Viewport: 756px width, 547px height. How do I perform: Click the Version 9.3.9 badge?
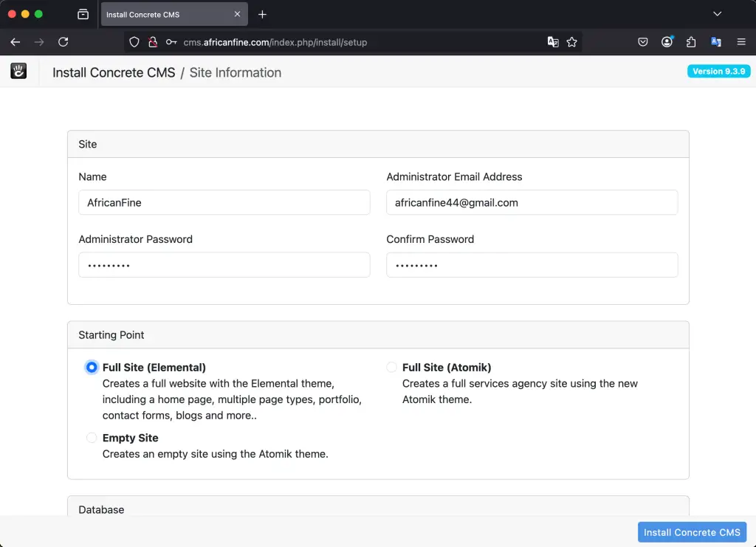click(x=718, y=71)
